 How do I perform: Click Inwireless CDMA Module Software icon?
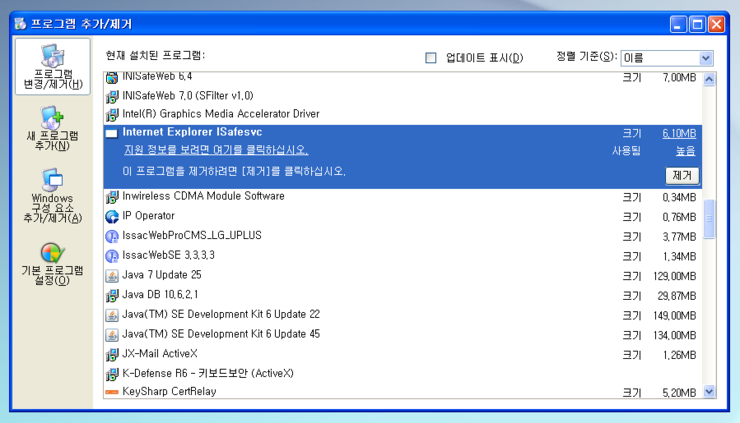pos(112,197)
